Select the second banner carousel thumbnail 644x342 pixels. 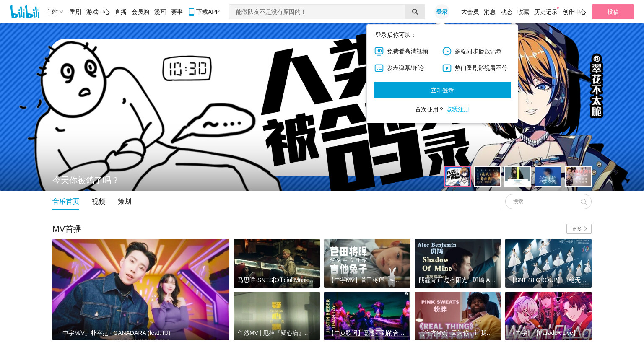coord(488,176)
